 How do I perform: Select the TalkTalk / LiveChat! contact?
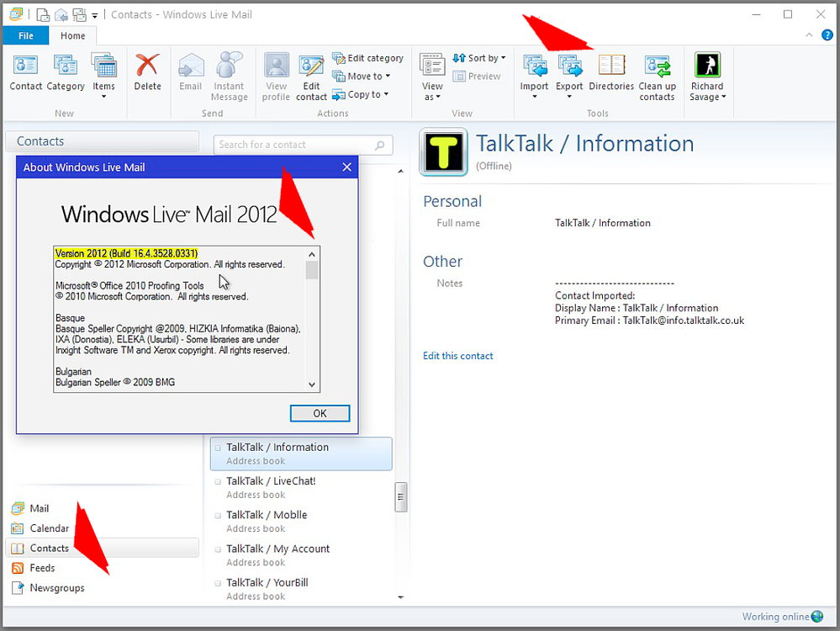pos(301,487)
